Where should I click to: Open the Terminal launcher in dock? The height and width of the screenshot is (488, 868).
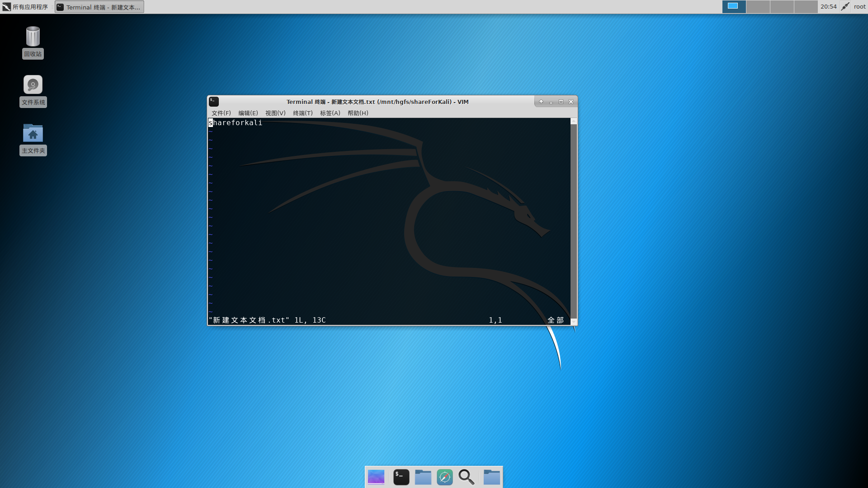[401, 477]
